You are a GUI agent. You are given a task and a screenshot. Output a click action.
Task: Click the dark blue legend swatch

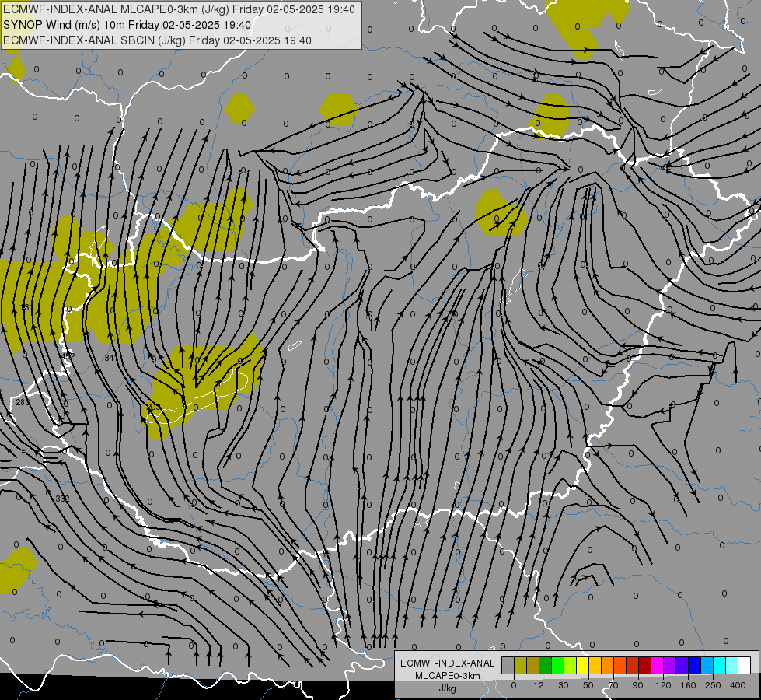coord(695,665)
